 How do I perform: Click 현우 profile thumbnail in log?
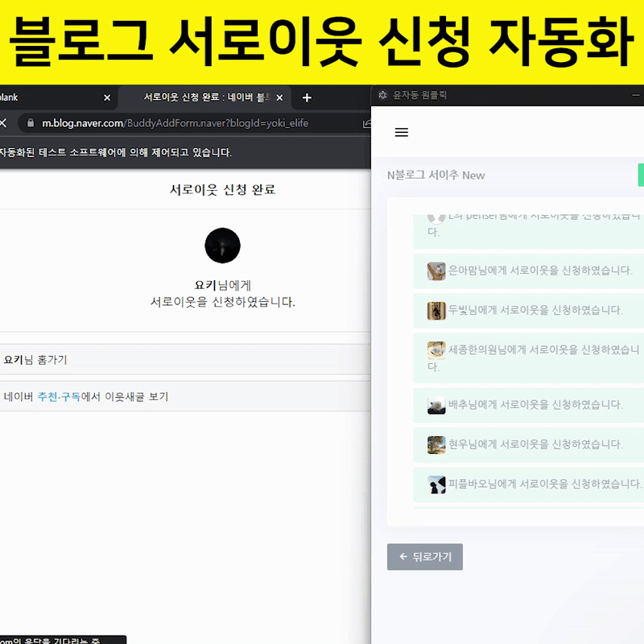(x=436, y=444)
